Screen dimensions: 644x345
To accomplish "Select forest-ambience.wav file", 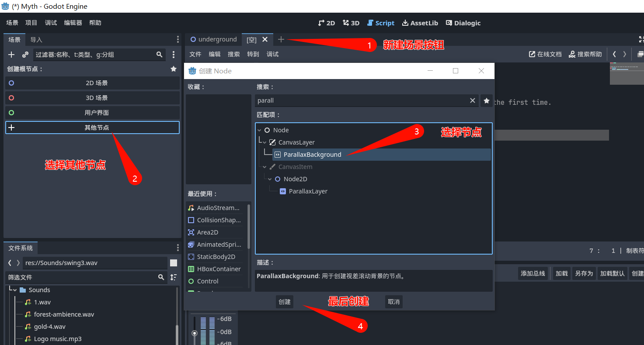I will click(x=64, y=314).
